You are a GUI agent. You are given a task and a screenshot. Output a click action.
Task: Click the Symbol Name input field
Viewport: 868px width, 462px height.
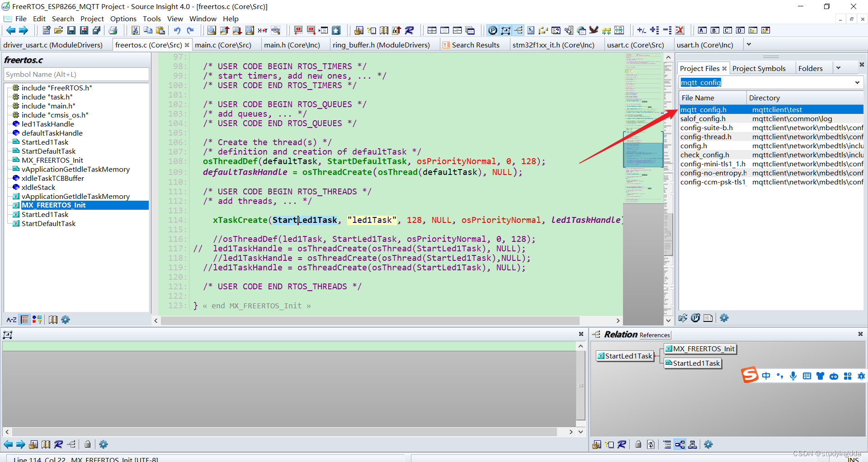[76, 74]
